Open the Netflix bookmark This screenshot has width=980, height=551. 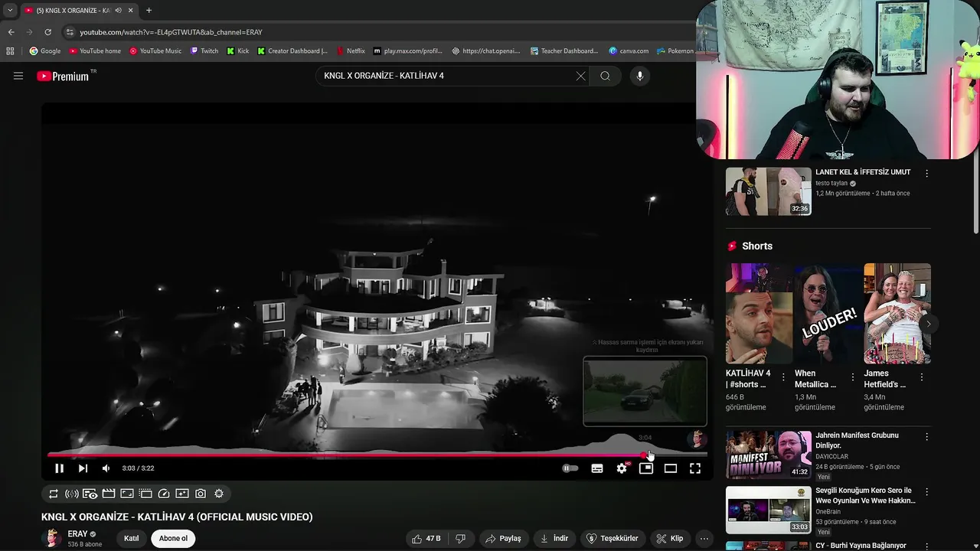[351, 51]
